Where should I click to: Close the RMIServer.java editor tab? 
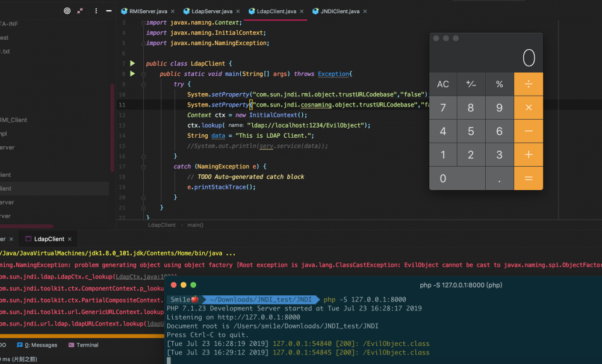point(172,11)
